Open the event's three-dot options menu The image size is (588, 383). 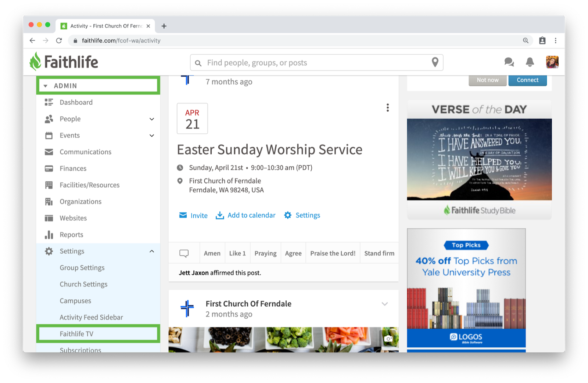click(x=388, y=108)
